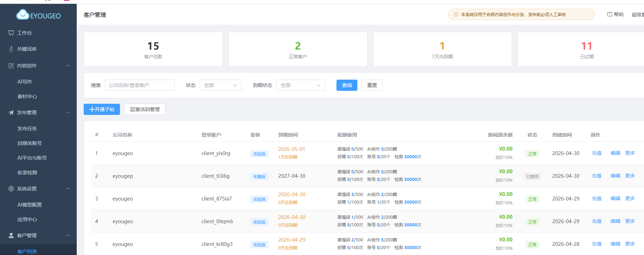Open AI写作 in the sidebar
Screen dimensions: 644x255
(25, 82)
